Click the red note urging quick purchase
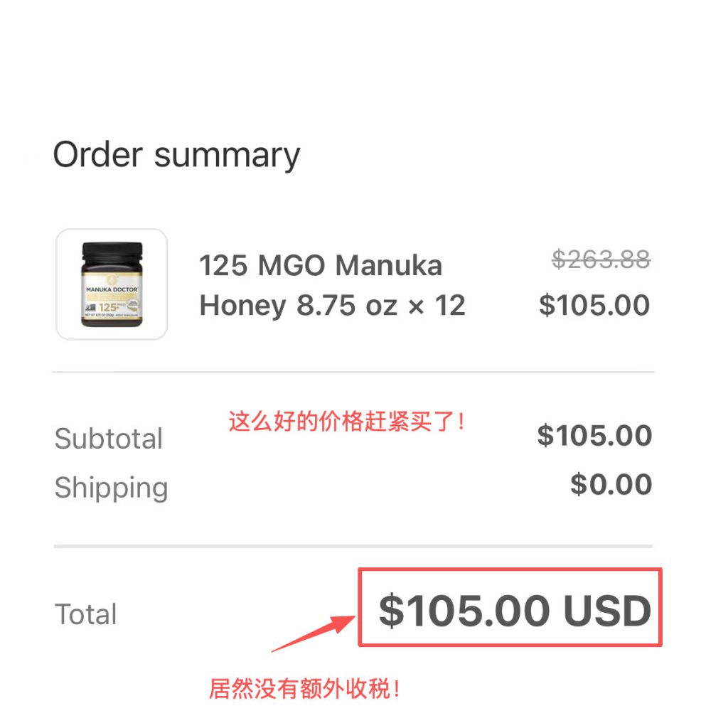Screen dimensions: 706x728 tap(346, 422)
